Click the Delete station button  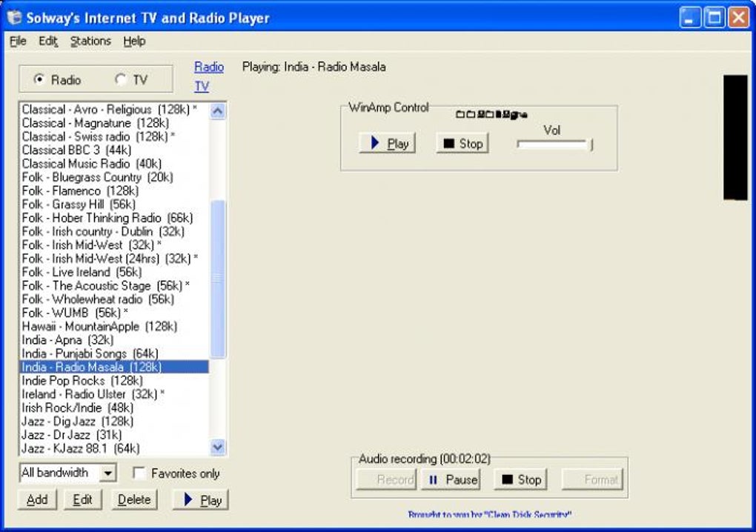click(134, 499)
